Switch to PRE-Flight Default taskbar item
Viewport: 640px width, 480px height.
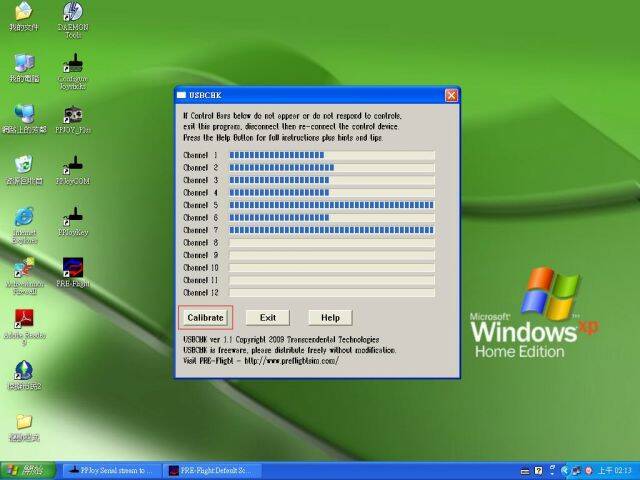click(211, 471)
